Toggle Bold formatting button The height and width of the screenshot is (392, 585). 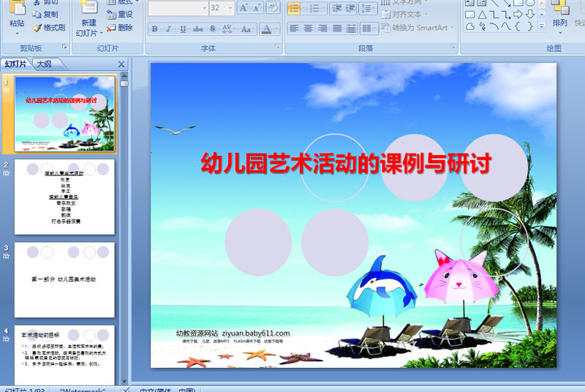click(x=155, y=29)
